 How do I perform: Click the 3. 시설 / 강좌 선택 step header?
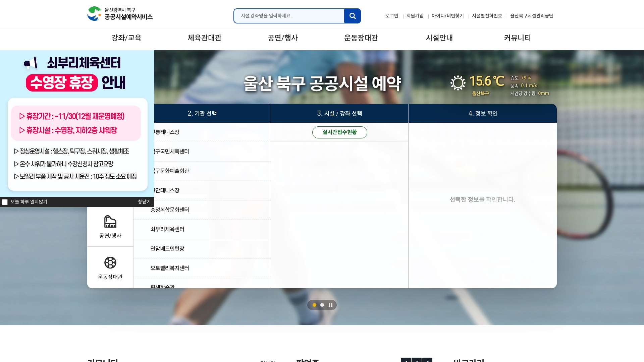point(339,113)
